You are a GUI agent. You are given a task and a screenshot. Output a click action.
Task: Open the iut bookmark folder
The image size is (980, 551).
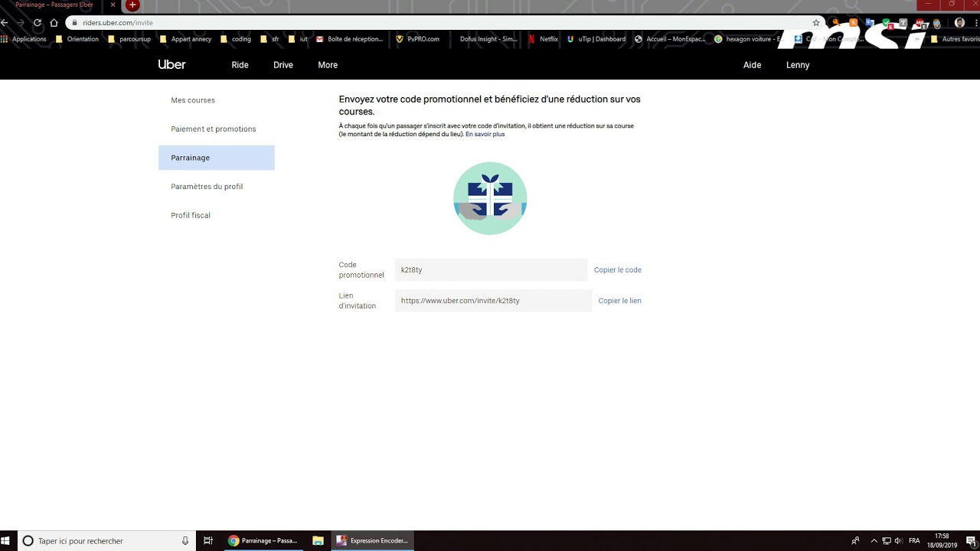[x=298, y=39]
